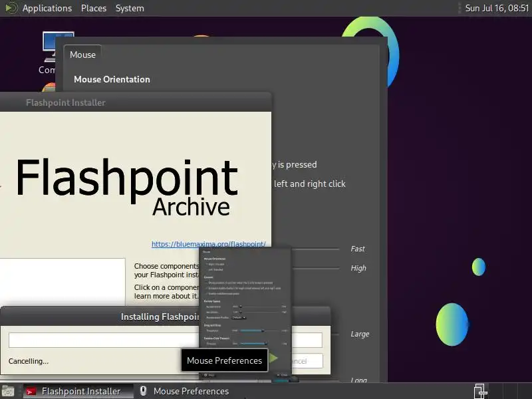Click the empty component list box in the Flashpoint Installer
Image resolution: width=532 pixels, height=399 pixels.
63,281
